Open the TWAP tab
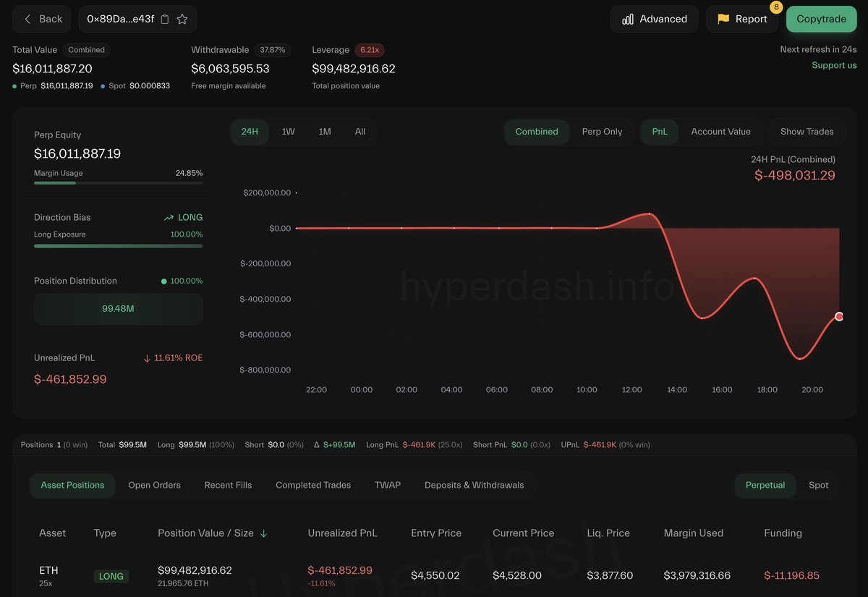The image size is (868, 597). (388, 486)
